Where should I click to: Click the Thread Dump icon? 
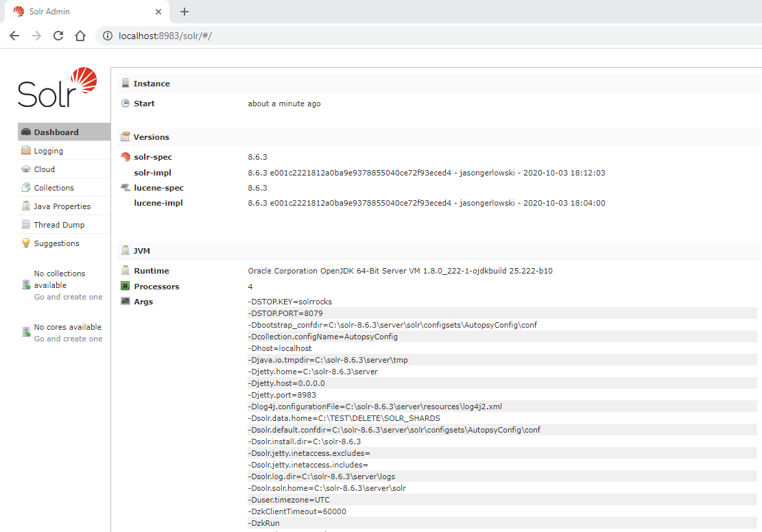[27, 224]
